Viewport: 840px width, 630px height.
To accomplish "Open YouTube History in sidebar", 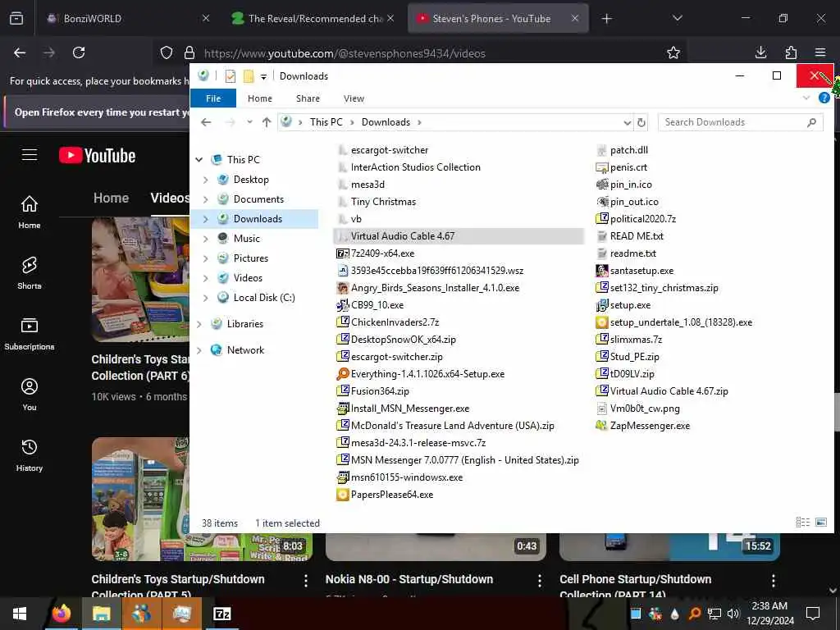I will [30, 455].
